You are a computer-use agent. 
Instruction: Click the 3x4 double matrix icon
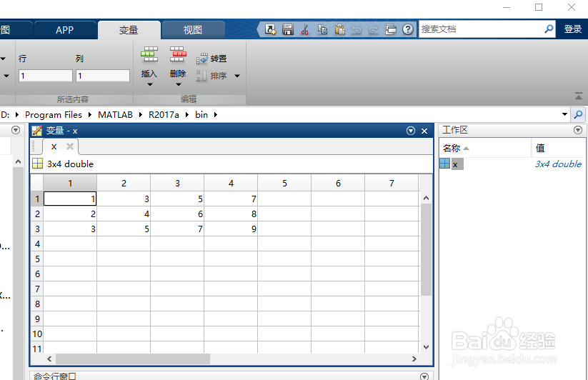(37, 164)
